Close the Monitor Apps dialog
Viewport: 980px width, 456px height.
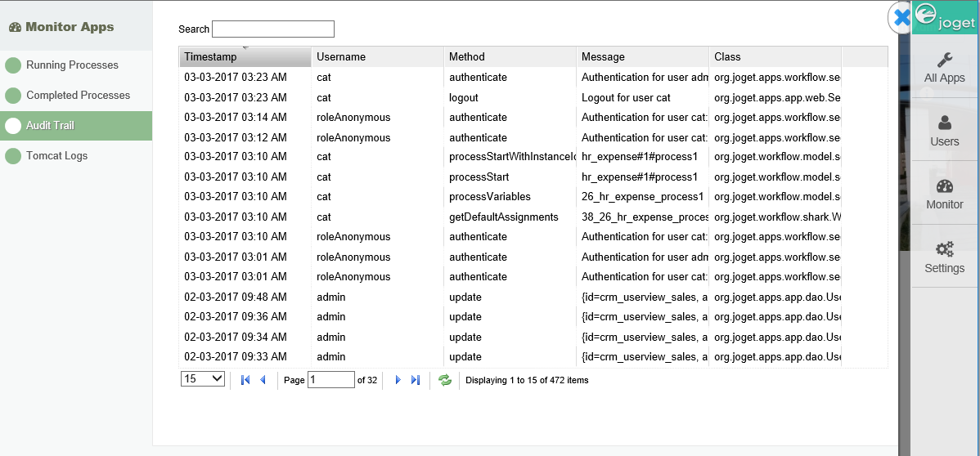pyautogui.click(x=901, y=18)
